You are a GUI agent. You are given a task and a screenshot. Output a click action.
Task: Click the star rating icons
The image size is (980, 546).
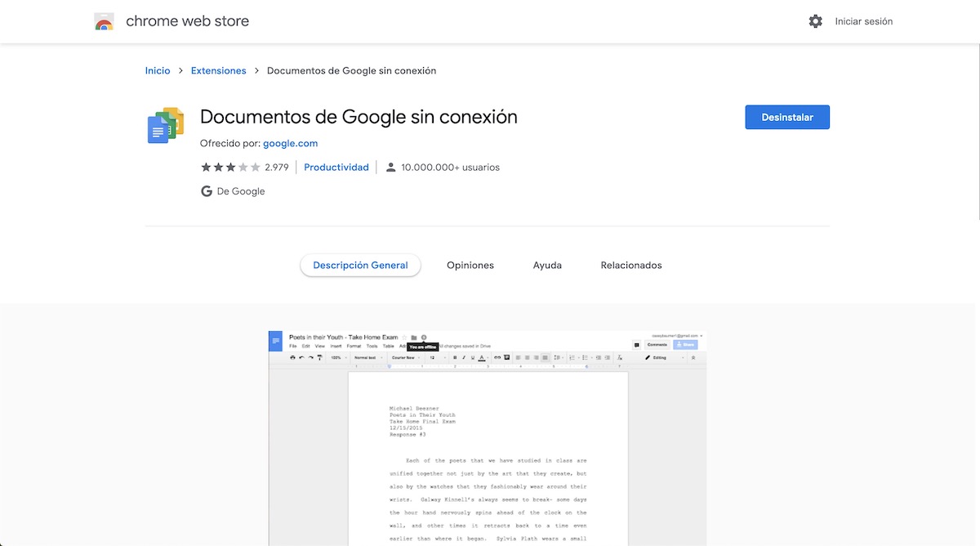point(230,168)
